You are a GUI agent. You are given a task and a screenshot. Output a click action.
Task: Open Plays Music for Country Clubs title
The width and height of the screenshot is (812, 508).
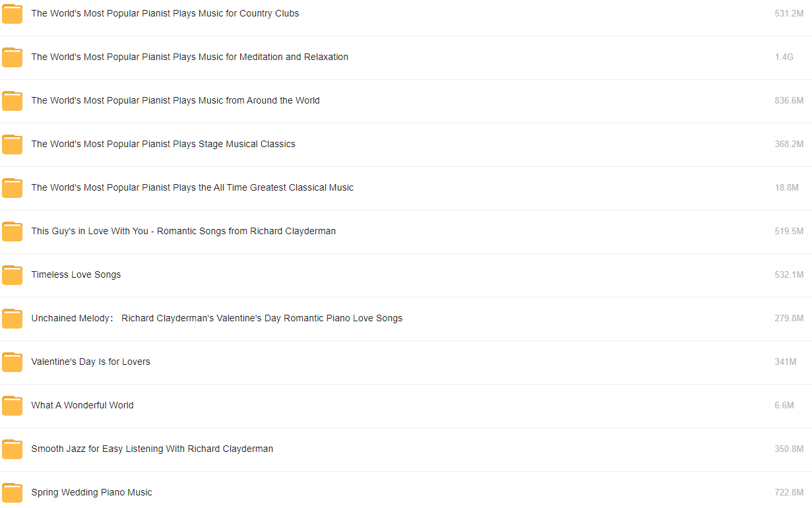(165, 14)
